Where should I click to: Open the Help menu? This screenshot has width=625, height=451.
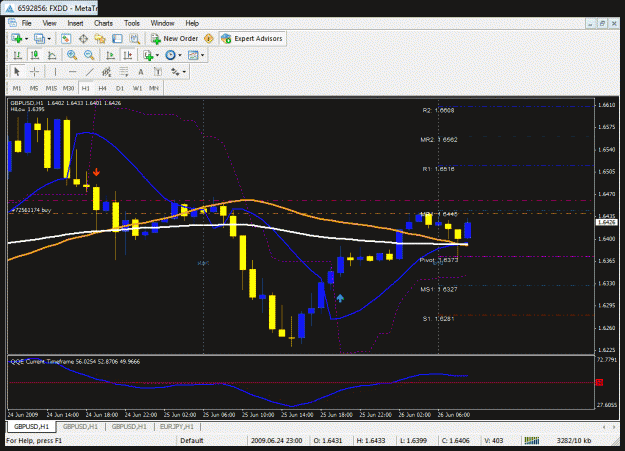tap(192, 23)
